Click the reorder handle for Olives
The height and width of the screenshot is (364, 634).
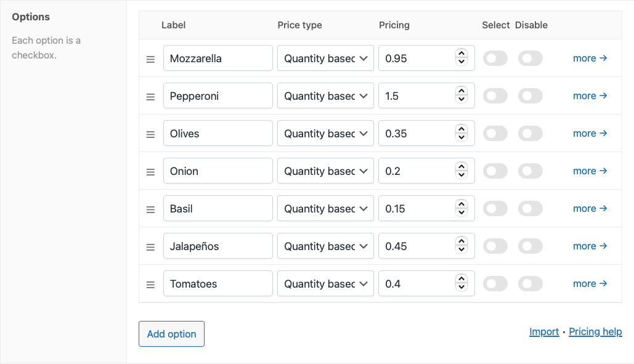(150, 134)
